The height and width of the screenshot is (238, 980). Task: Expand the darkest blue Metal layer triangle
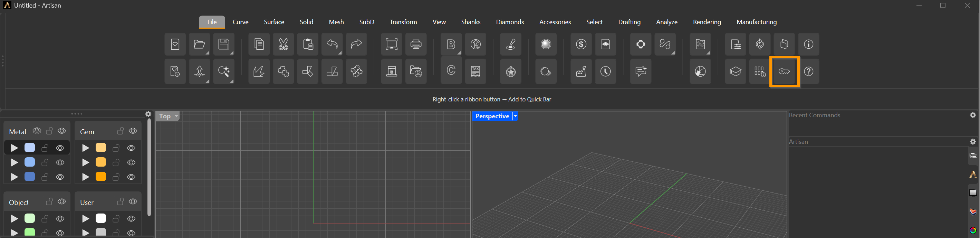point(15,177)
